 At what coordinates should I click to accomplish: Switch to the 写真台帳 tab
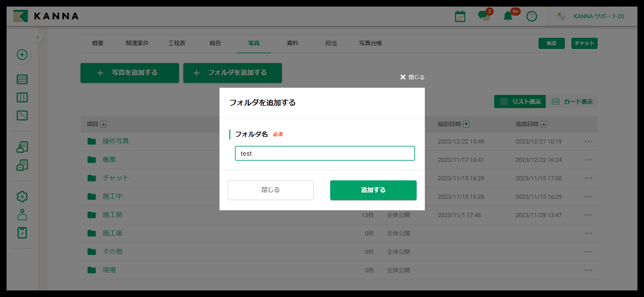[x=370, y=43]
